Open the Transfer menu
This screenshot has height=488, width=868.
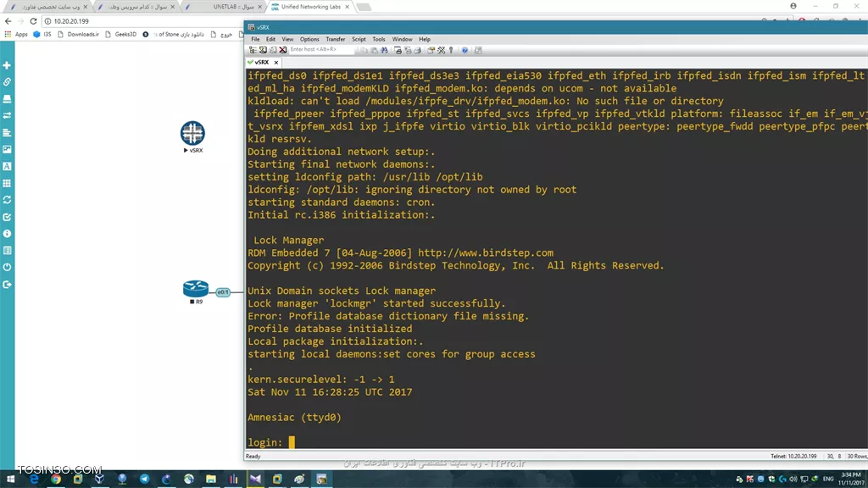(334, 39)
